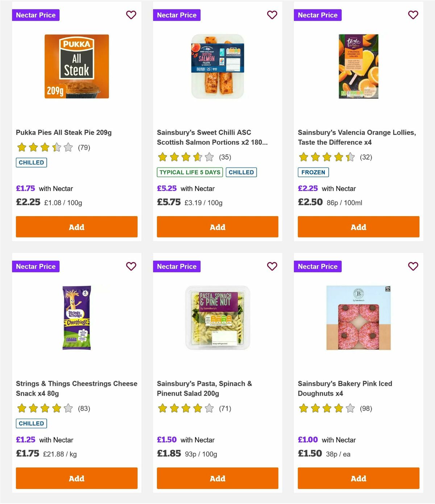435x504 pixels.
Task: Click the TYPICAL LIFE 5 DAYS tag on the salmon
Action: click(190, 172)
